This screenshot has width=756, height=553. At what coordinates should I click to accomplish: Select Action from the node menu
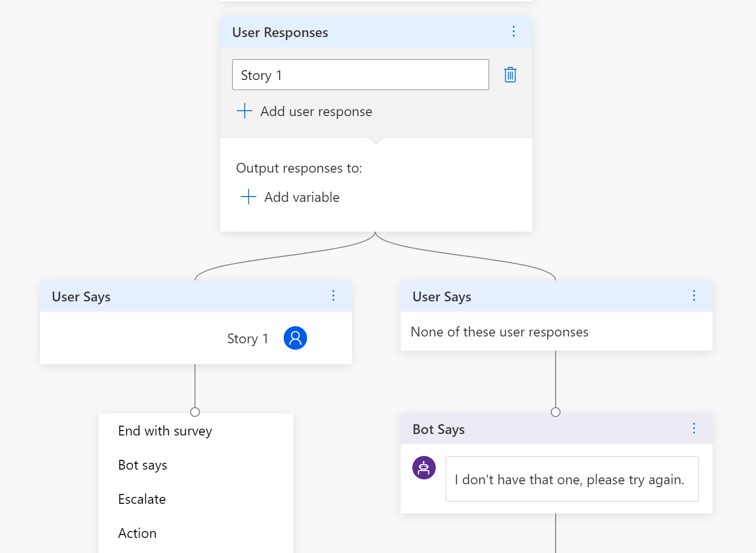(x=137, y=533)
